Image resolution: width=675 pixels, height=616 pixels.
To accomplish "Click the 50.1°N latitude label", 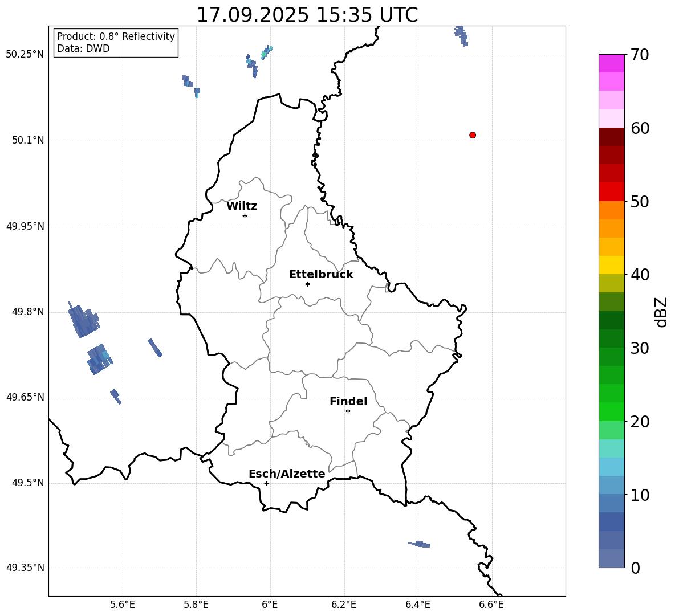I will coord(28,141).
